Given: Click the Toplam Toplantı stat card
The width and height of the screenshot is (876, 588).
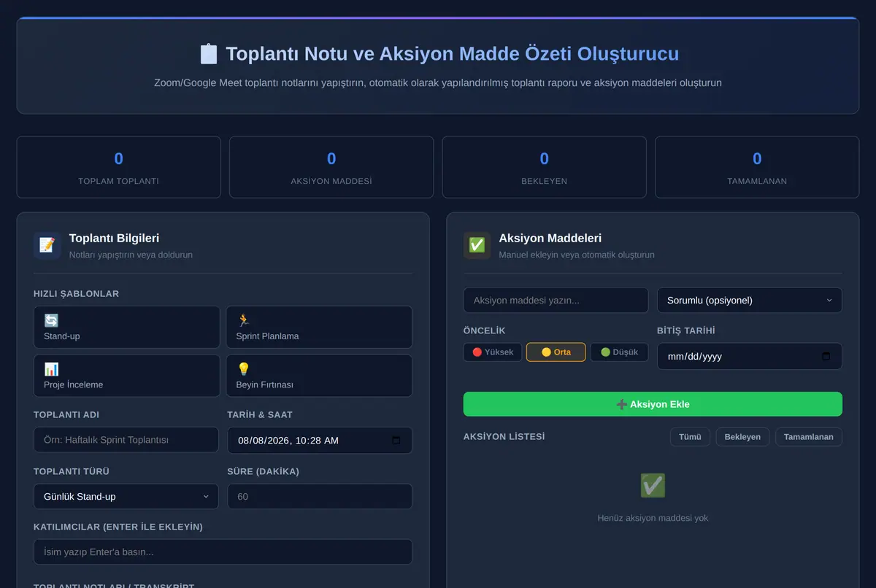Looking at the screenshot, I should [118, 167].
